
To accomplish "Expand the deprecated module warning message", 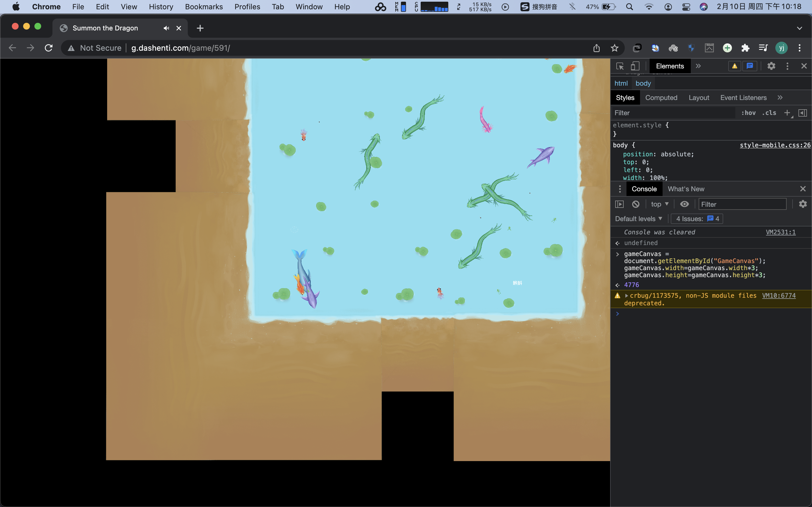I will [627, 296].
